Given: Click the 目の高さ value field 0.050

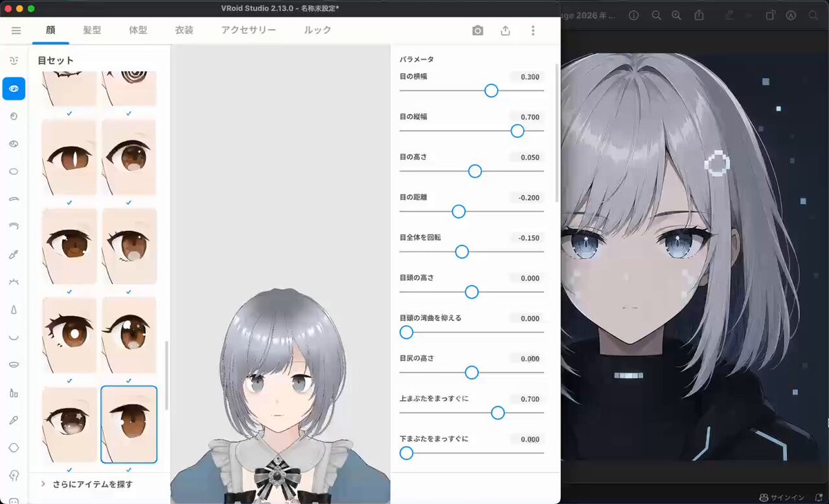Looking at the screenshot, I should (x=527, y=157).
